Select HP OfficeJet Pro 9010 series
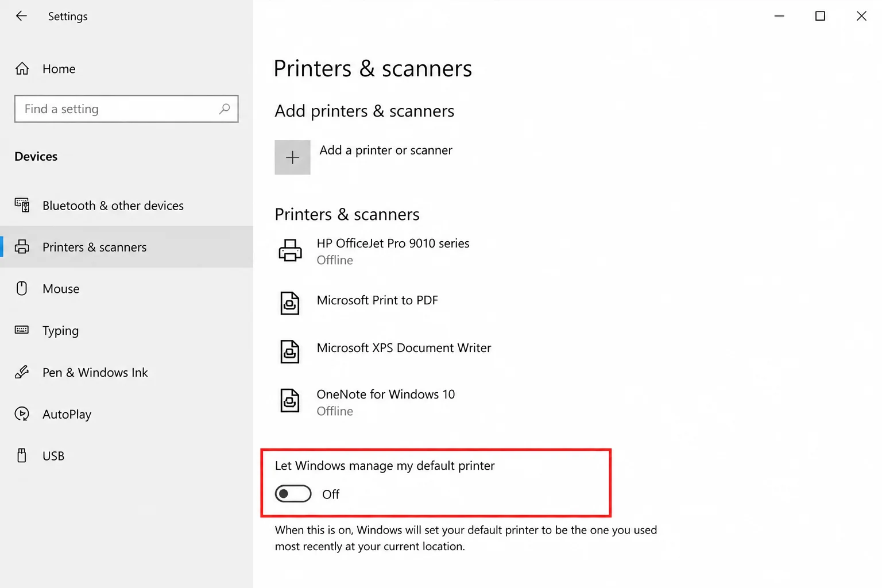The height and width of the screenshot is (588, 882). coord(393,243)
